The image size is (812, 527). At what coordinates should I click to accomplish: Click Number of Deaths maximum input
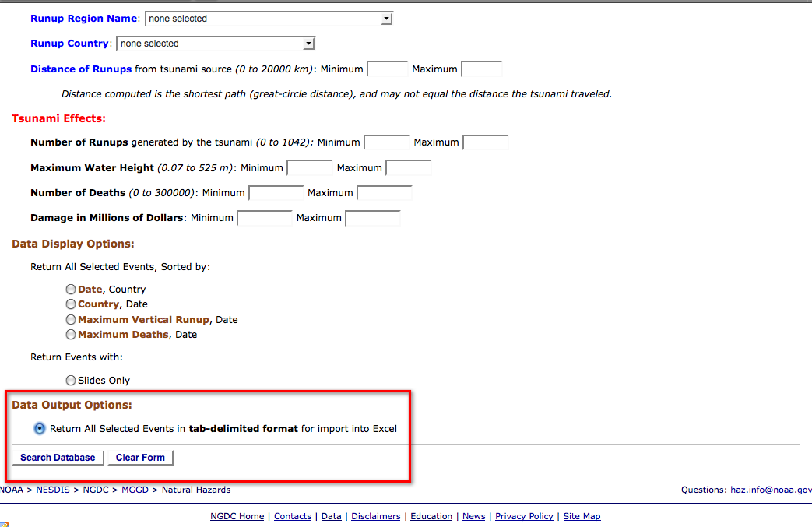click(x=384, y=193)
